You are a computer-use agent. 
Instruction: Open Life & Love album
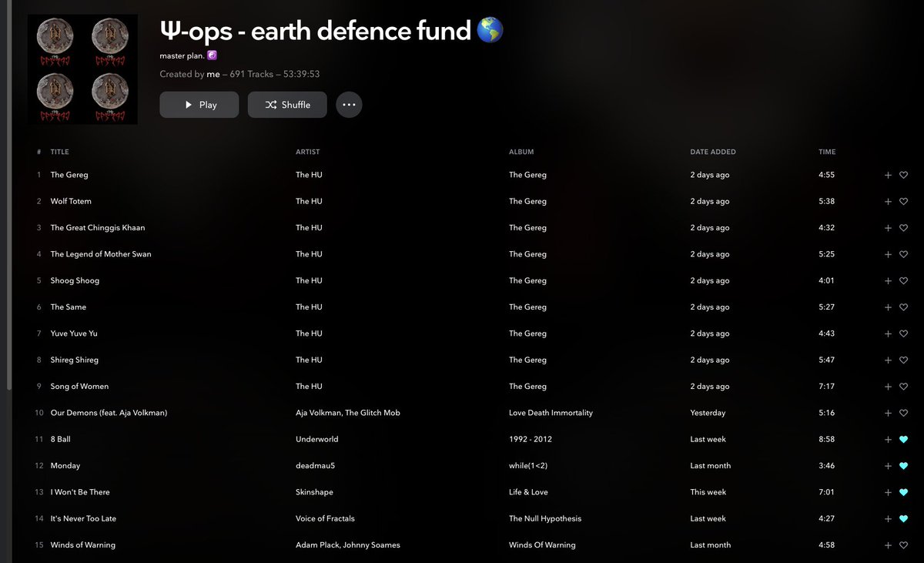[x=528, y=492]
